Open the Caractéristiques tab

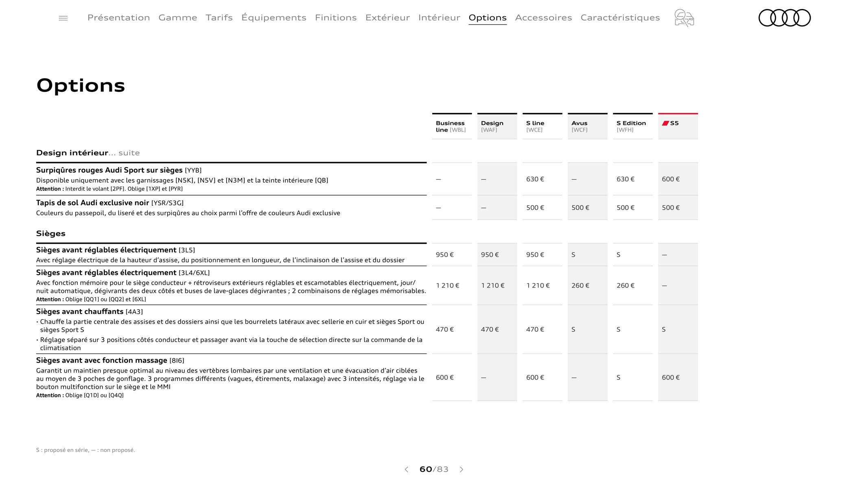tap(620, 17)
